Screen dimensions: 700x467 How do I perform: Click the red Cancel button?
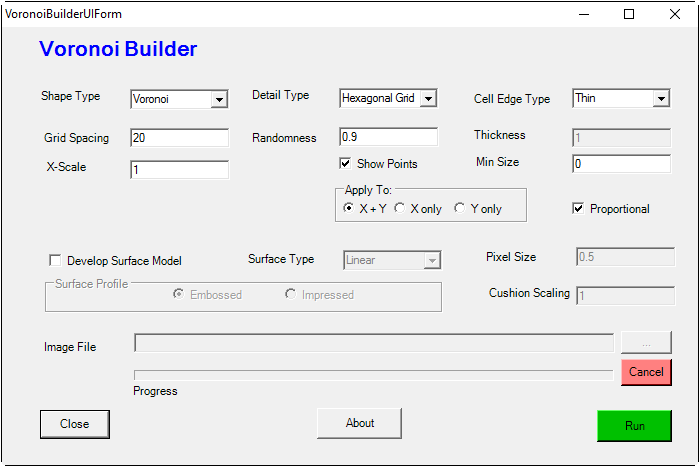tap(646, 372)
